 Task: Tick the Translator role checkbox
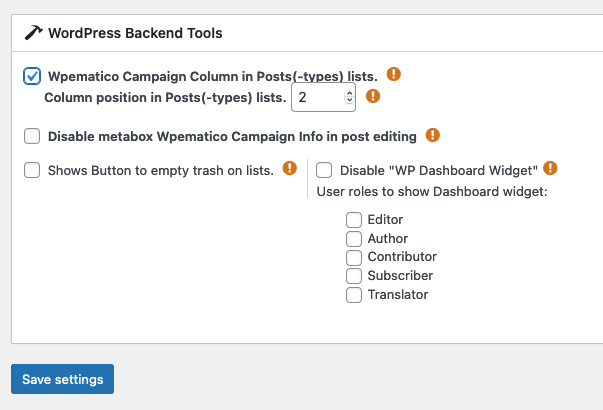[x=354, y=295]
